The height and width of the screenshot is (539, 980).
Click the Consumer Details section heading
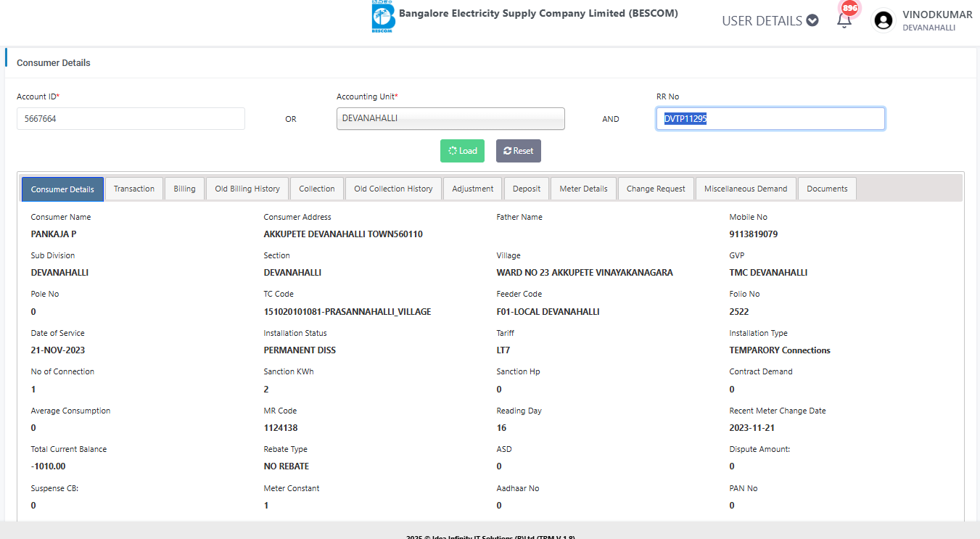pyautogui.click(x=54, y=63)
